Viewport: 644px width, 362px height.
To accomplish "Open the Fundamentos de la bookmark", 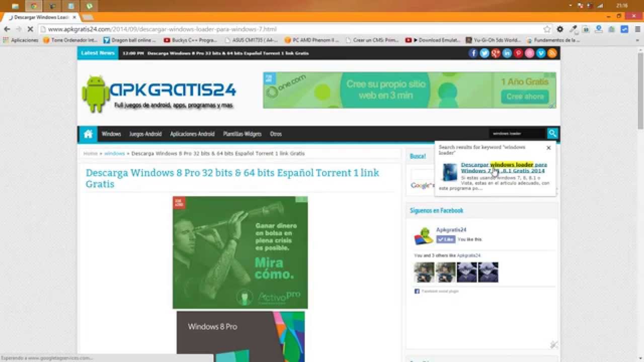I will coord(553,40).
